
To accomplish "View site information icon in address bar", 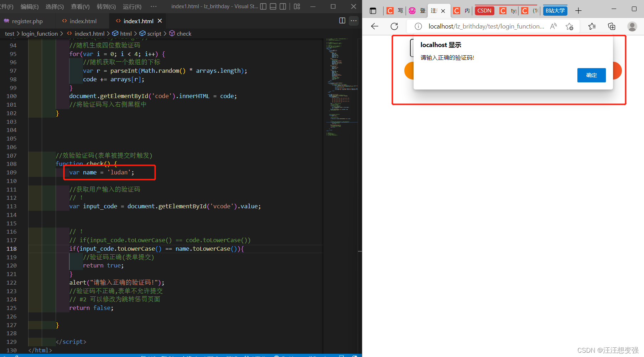I will click(419, 26).
